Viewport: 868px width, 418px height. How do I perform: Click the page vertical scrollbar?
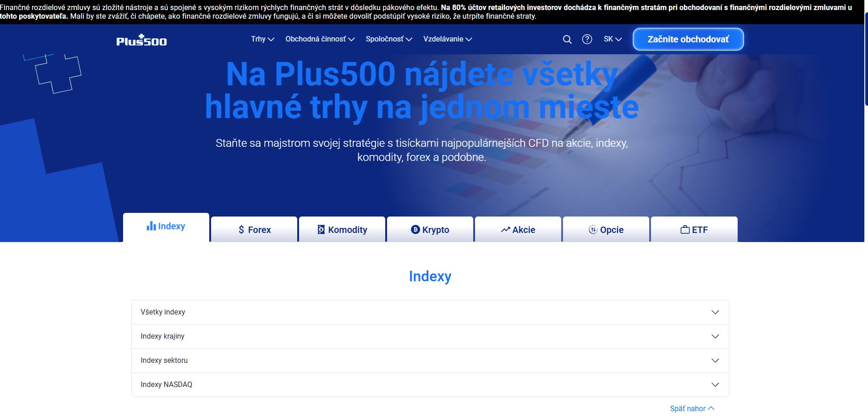pyautogui.click(x=866, y=59)
